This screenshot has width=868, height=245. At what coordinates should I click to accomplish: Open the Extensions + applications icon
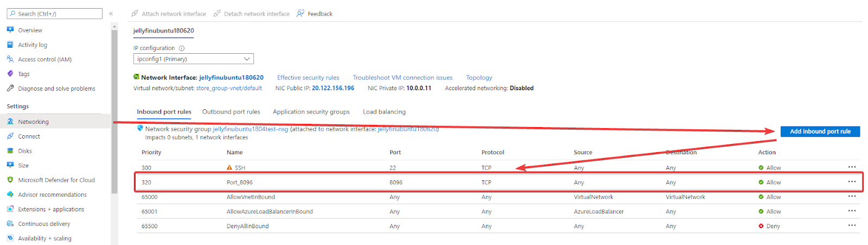click(x=10, y=209)
